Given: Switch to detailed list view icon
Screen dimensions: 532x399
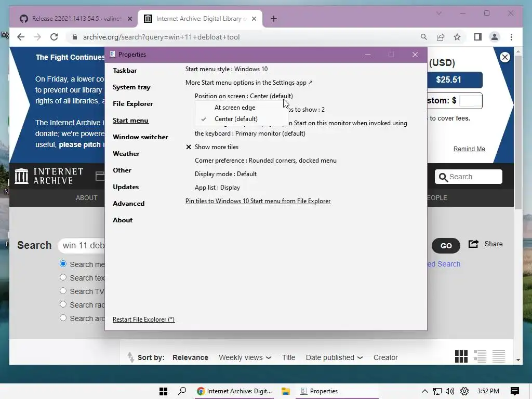Looking at the screenshot, I should (x=480, y=356).
